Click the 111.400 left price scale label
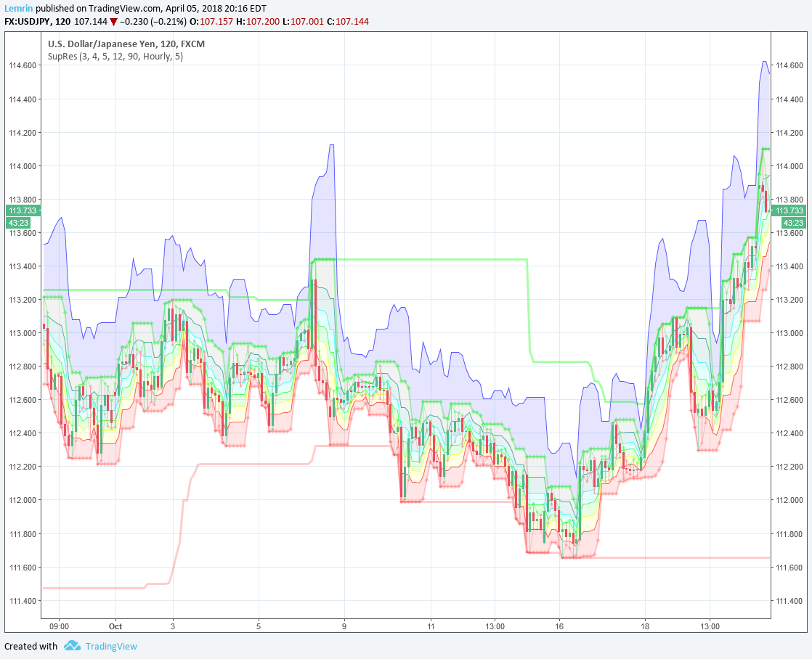The height and width of the screenshot is (659, 812). tap(23, 601)
